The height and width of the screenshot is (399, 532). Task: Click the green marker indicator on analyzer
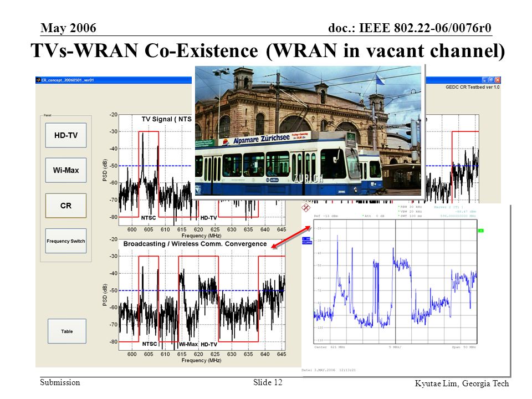pyautogui.click(x=481, y=231)
